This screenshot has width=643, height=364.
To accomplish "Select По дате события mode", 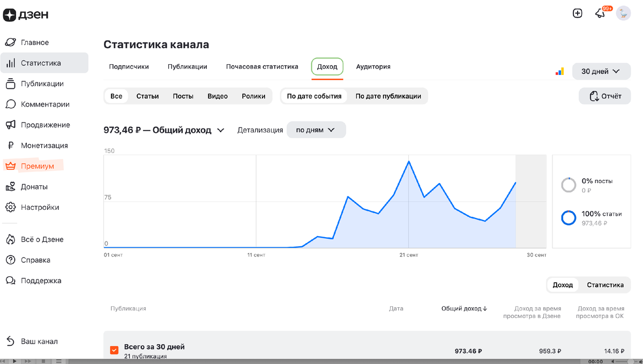I will coord(314,96).
